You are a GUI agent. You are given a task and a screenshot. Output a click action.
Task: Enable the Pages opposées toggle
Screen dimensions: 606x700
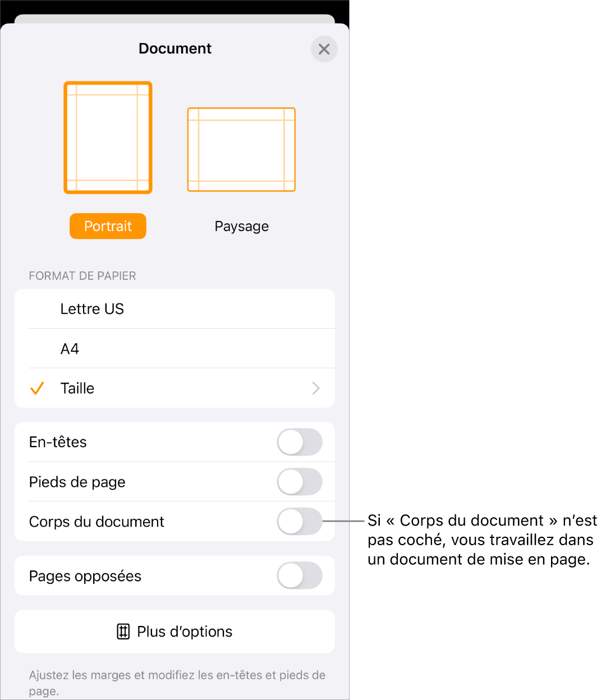point(300,575)
